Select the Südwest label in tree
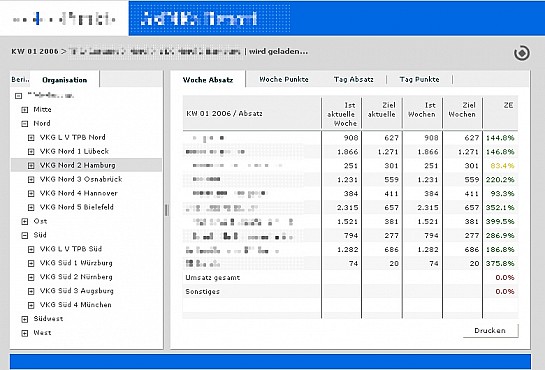The height and width of the screenshot is (370, 545). [x=48, y=319]
